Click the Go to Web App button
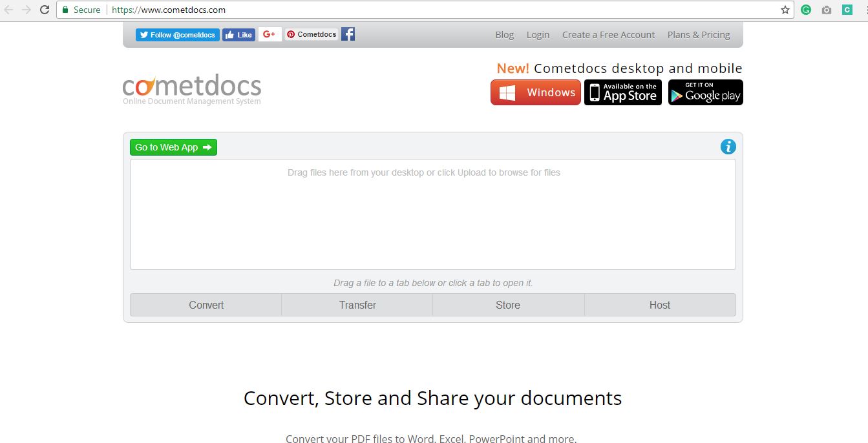 (x=173, y=147)
